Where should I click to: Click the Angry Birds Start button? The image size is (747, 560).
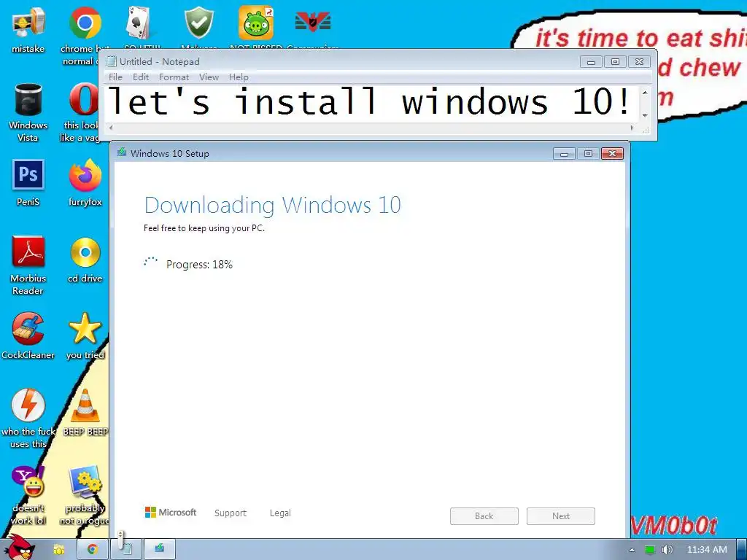[x=18, y=548]
